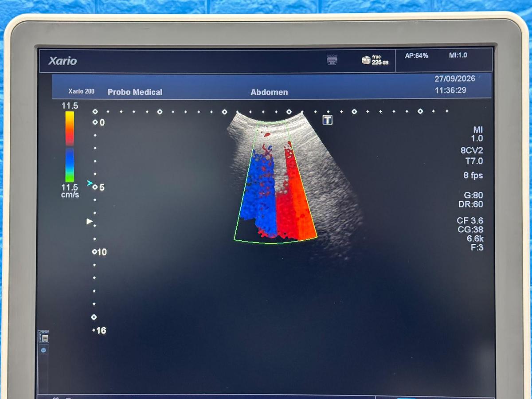This screenshot has height=399, width=532.
Task: Click the MI:1.0 readout in the top bar
Action: (458, 55)
